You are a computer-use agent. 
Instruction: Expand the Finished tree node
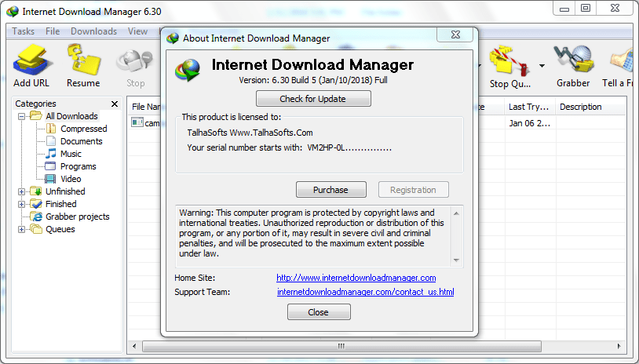pyautogui.click(x=21, y=204)
